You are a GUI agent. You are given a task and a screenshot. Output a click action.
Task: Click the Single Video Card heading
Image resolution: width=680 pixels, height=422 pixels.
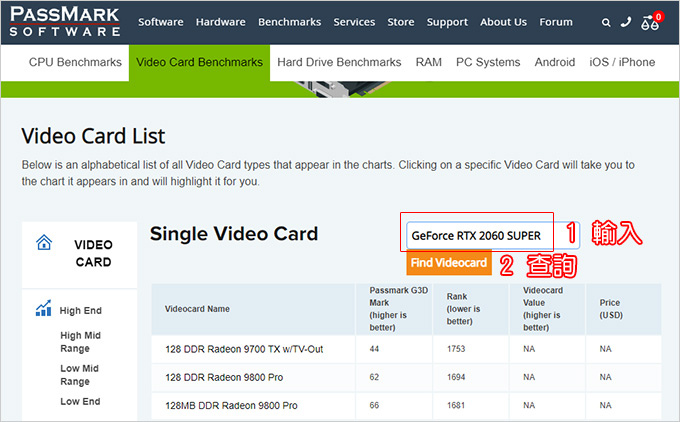click(x=234, y=234)
